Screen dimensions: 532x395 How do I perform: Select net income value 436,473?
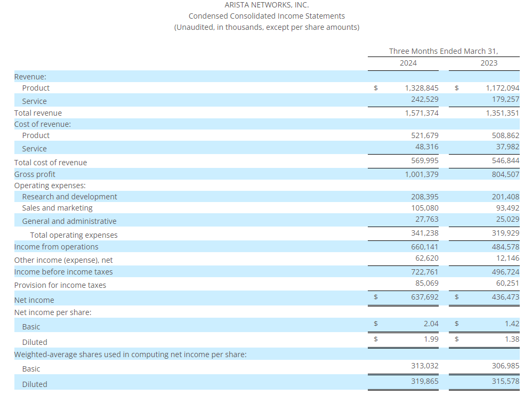(505, 297)
